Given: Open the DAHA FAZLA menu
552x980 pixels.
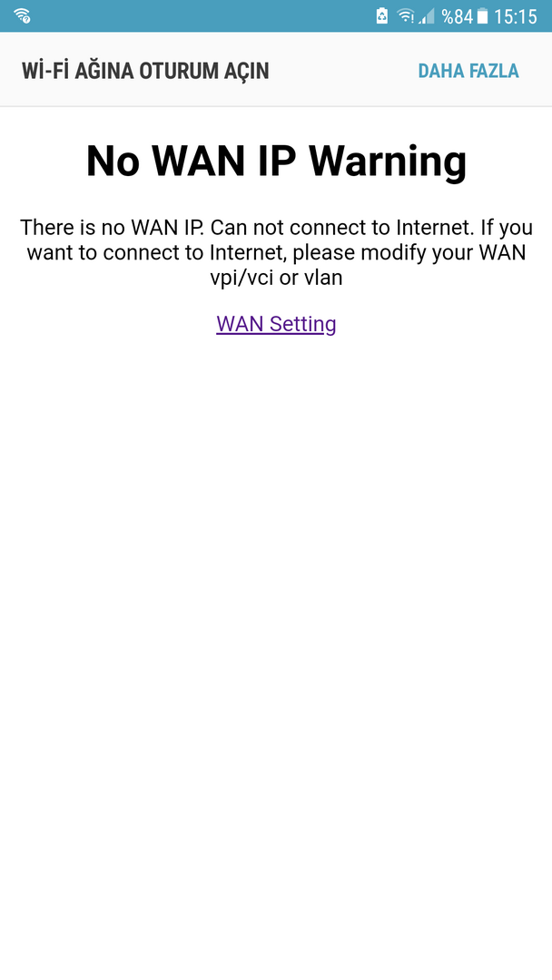Looking at the screenshot, I should [468, 71].
